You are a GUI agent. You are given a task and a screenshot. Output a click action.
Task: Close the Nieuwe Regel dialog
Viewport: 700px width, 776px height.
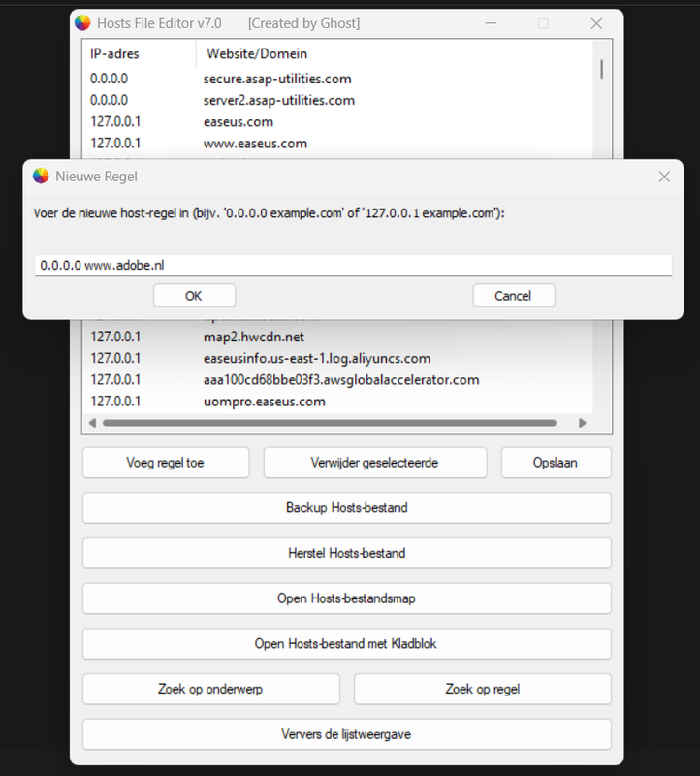coord(664,177)
